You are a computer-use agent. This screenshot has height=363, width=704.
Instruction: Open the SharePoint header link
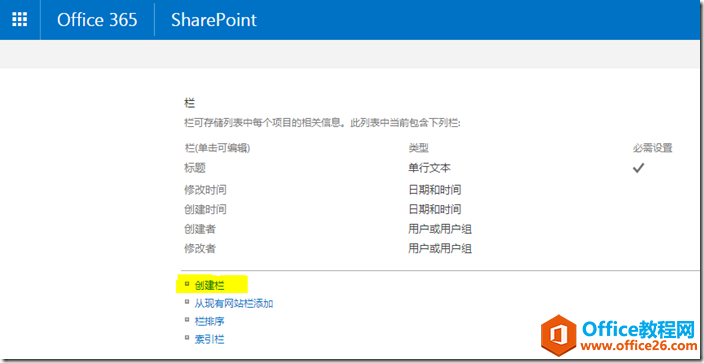(x=214, y=20)
